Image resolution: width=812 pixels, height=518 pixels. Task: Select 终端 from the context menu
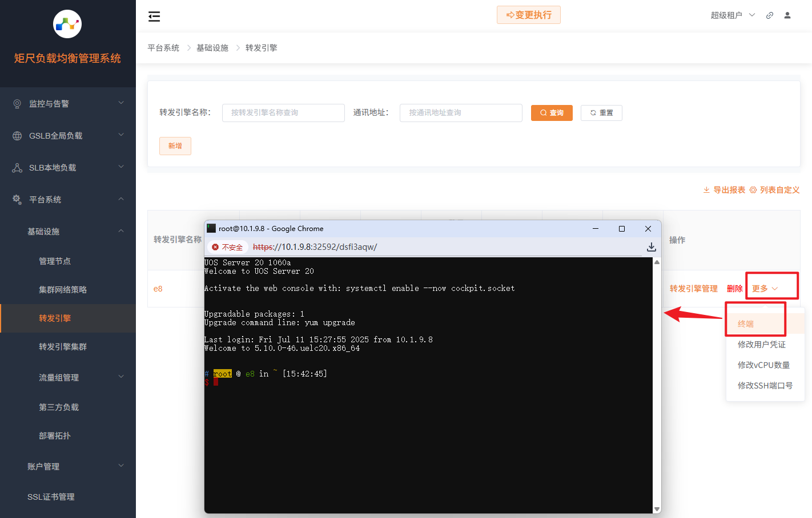tap(746, 323)
